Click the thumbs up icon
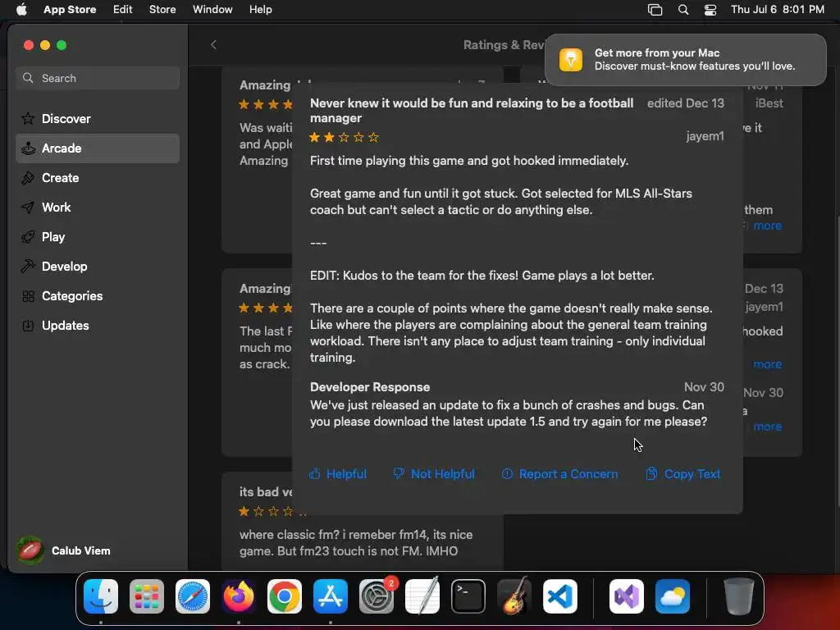 click(314, 473)
